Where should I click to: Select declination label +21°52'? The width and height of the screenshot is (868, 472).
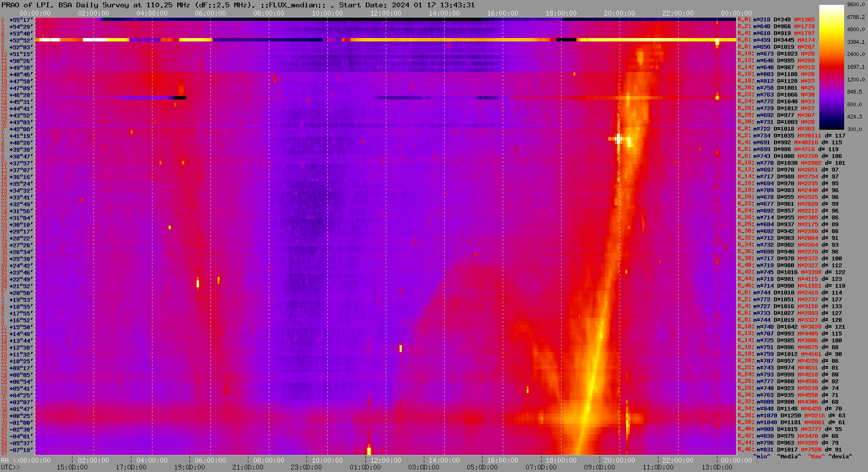(21, 286)
